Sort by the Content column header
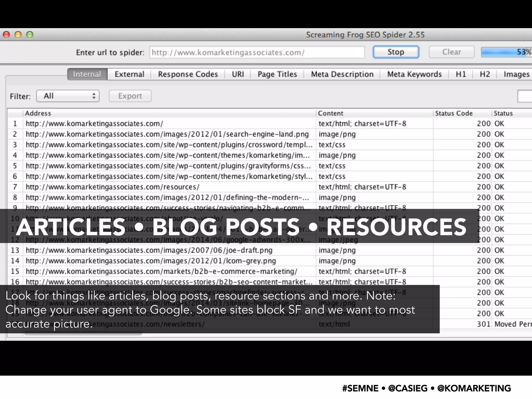The width and height of the screenshot is (532, 399). point(375,113)
